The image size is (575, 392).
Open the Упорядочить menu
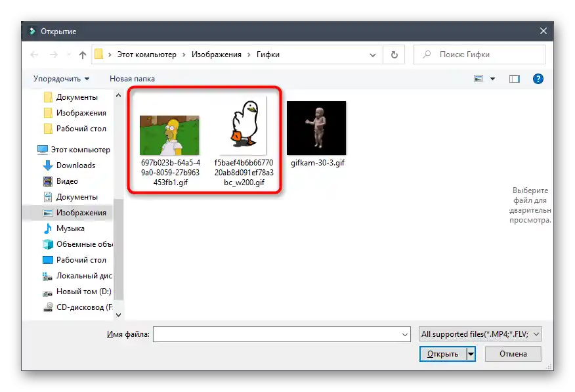(x=61, y=79)
